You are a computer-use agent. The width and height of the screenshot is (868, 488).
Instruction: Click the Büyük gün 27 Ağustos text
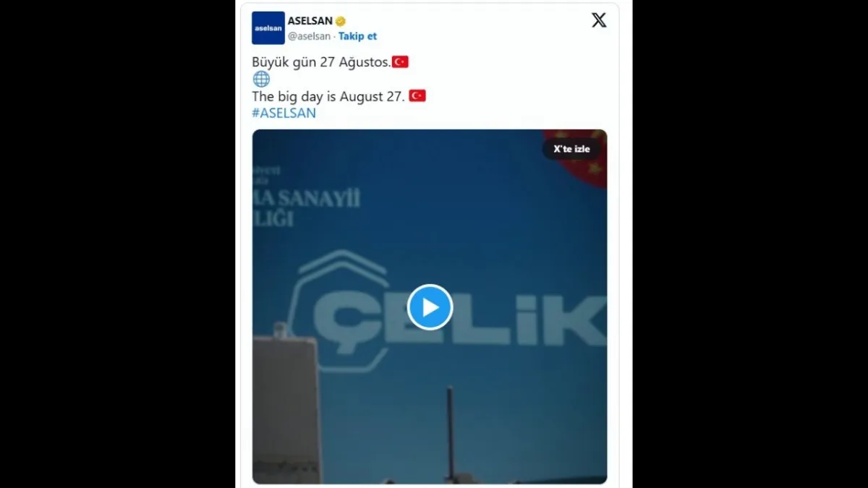[x=320, y=62]
